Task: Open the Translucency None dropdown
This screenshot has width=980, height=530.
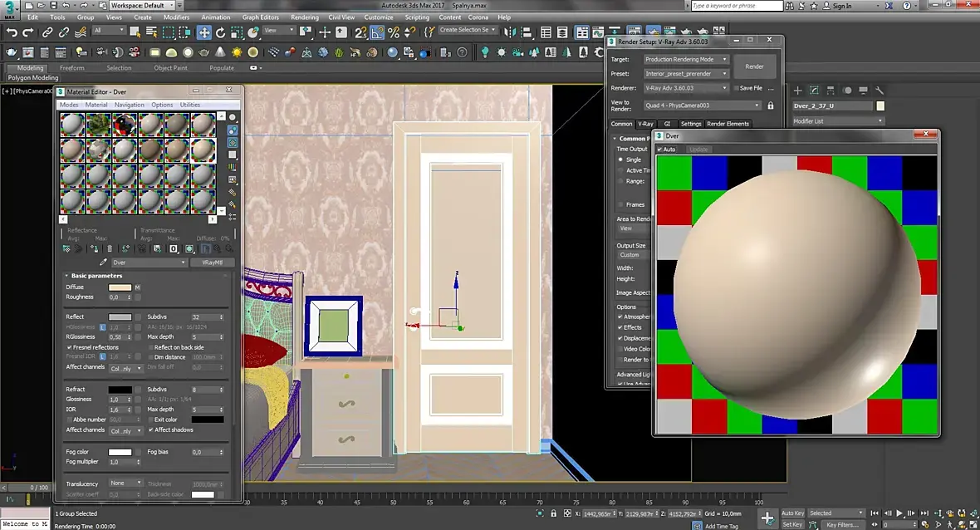Action: (126, 483)
